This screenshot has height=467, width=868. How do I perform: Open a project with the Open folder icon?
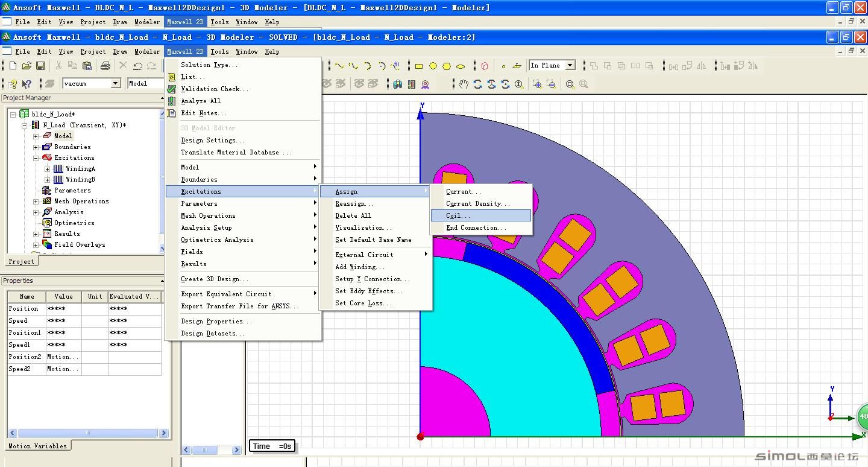[x=27, y=66]
